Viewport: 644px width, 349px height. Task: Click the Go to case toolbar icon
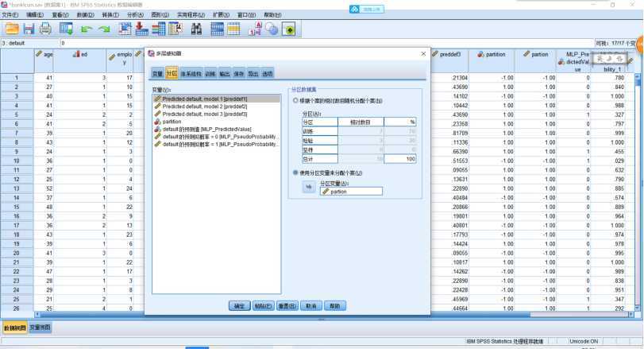(x=125, y=29)
